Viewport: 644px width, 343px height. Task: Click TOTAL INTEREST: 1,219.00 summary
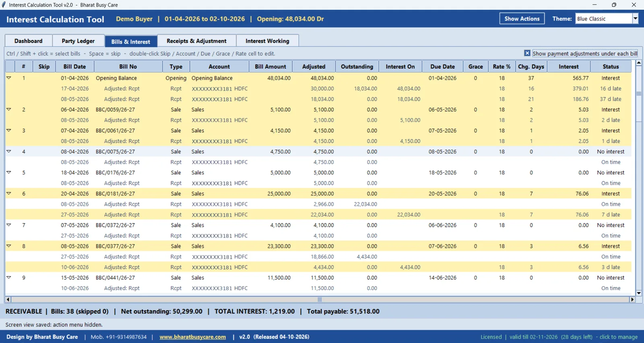pos(254,312)
